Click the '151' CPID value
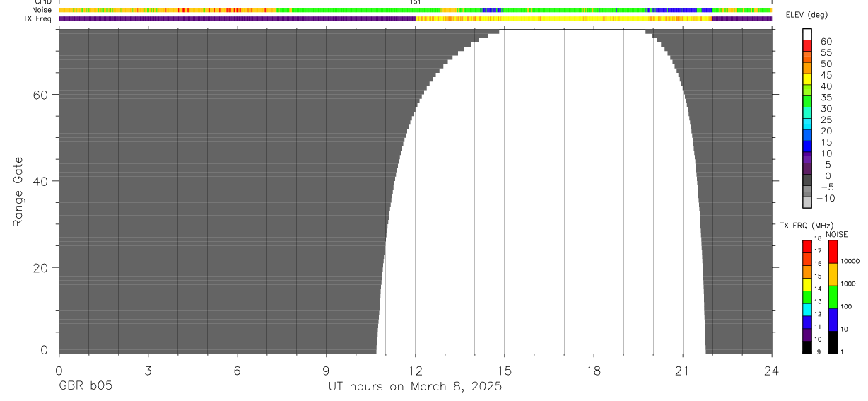Viewport: 868px width, 401px height. [415, 2]
